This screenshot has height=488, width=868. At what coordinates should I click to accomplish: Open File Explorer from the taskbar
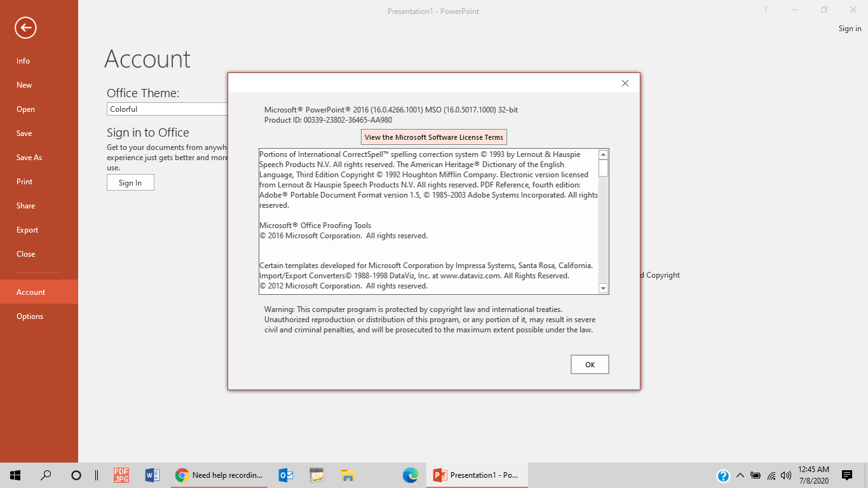[x=347, y=475]
